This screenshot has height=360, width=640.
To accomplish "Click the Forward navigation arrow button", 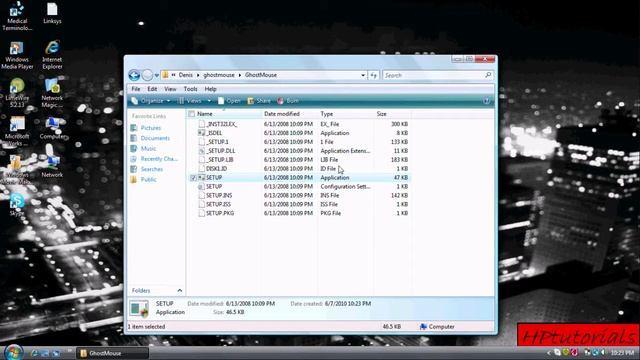I will click(x=147, y=75).
